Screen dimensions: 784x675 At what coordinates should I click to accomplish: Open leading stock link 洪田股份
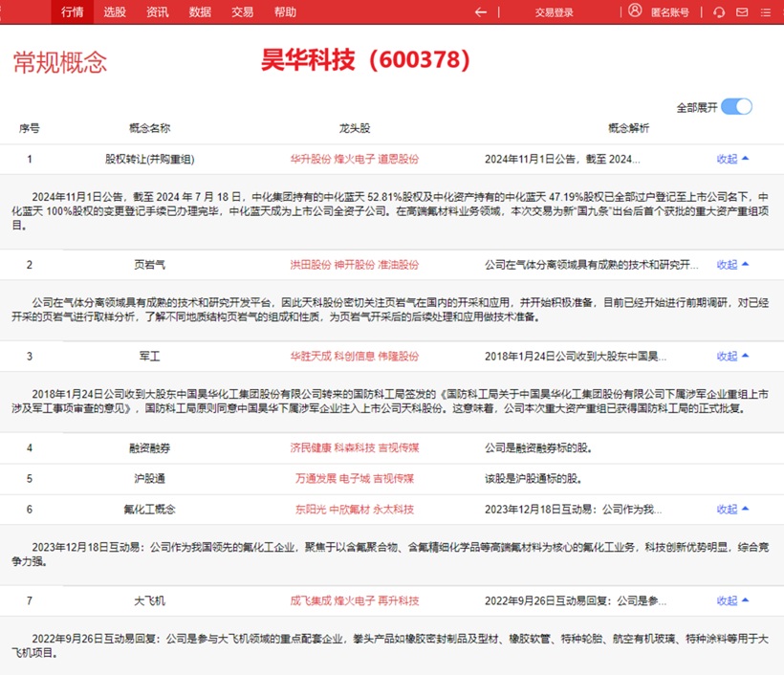(x=311, y=265)
